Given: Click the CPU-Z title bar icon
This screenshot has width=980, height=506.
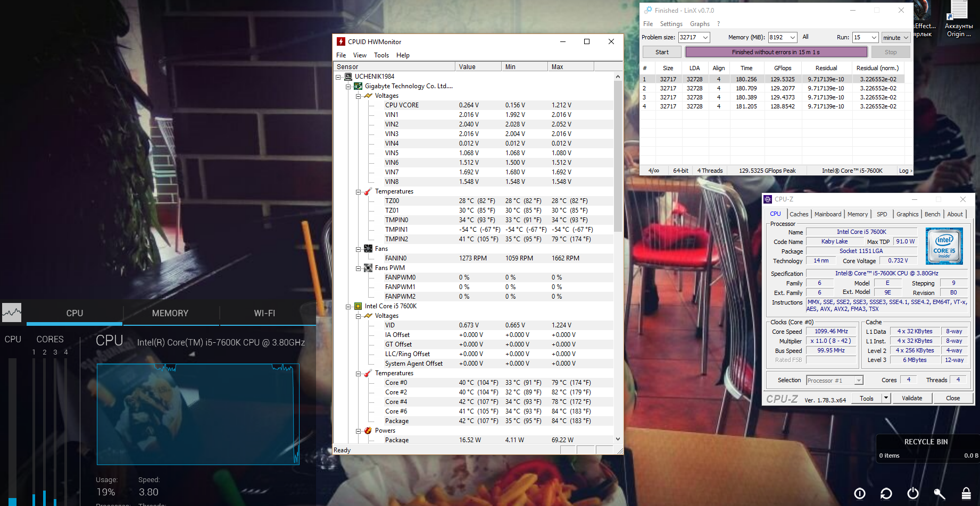Looking at the screenshot, I should (x=768, y=199).
